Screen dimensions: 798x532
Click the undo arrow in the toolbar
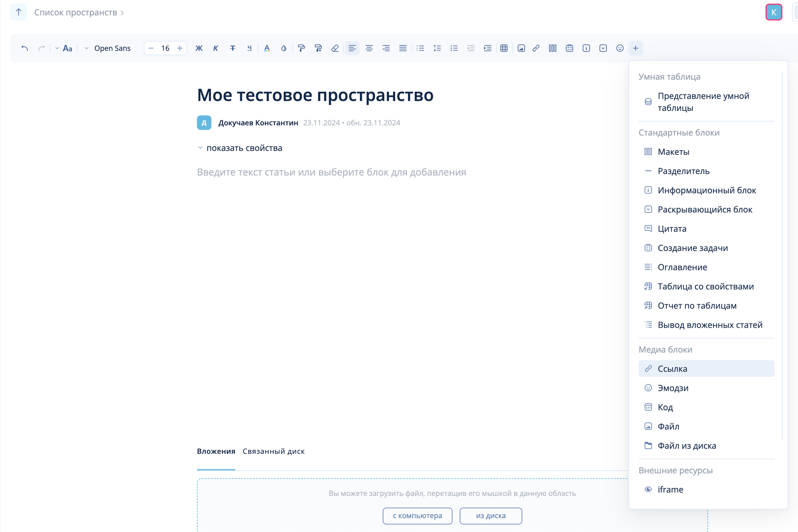(x=25, y=48)
